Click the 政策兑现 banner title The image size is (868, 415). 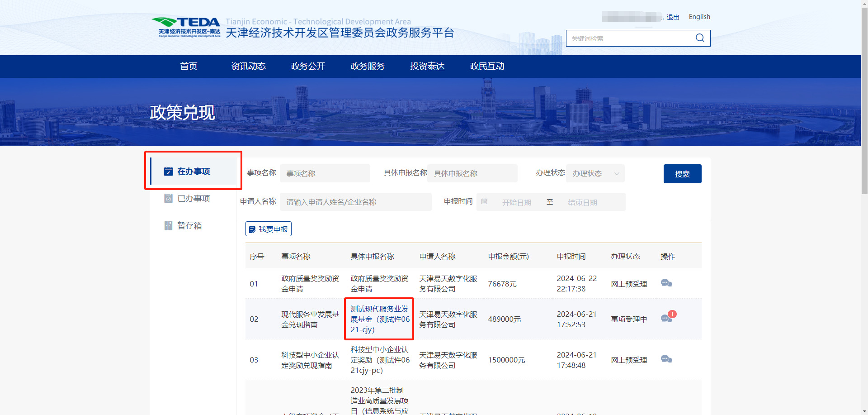[x=182, y=112]
